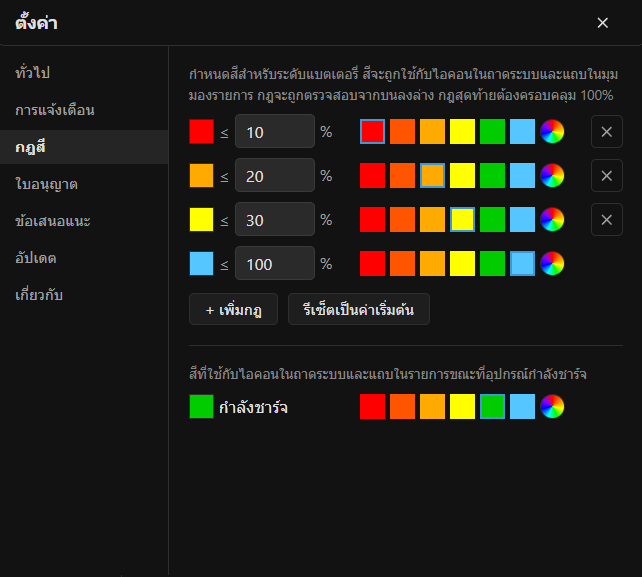Open custom color wheel for 100% rule

coord(552,263)
